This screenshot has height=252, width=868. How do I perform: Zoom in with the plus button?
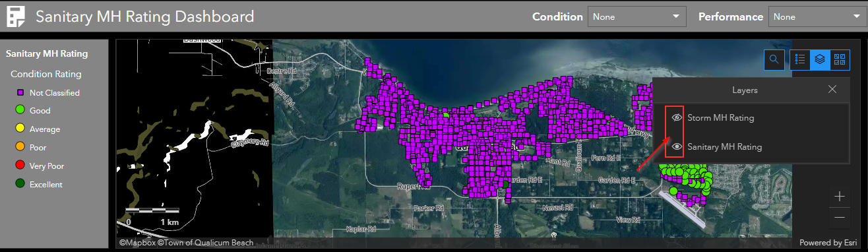(x=839, y=196)
